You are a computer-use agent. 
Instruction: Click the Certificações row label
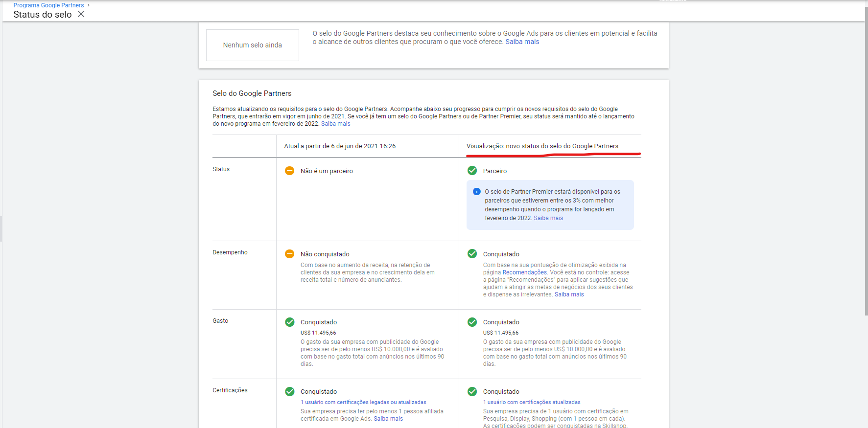(x=230, y=390)
